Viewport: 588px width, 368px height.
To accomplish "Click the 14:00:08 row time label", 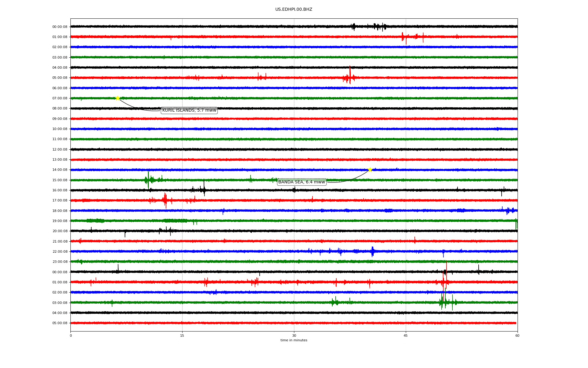I will (x=60, y=170).
